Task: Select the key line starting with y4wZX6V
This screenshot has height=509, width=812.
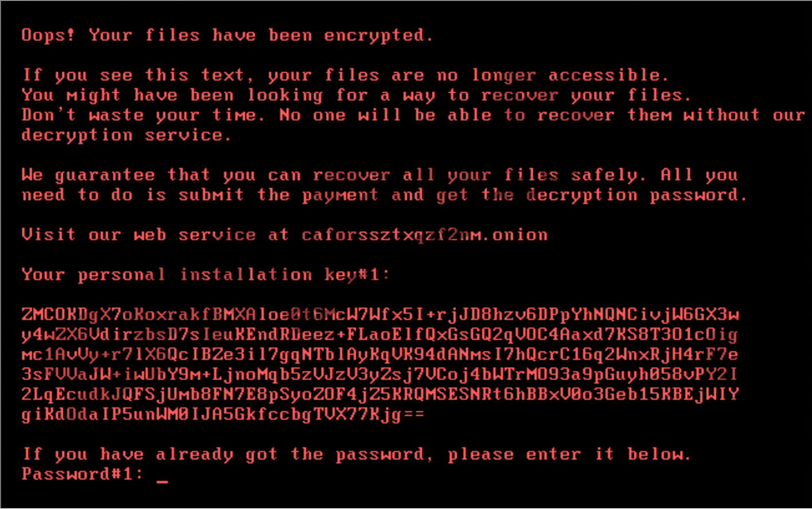Action: click(379, 334)
